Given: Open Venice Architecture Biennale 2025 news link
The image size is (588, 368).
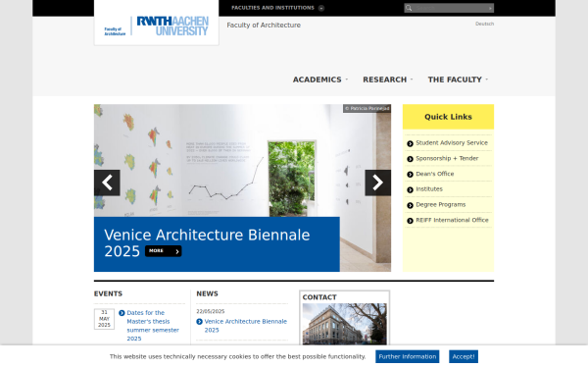Looking at the screenshot, I should [246, 326].
